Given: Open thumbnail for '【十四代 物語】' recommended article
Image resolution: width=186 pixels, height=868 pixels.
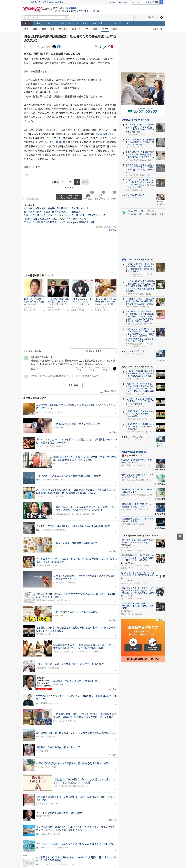Looking at the screenshot, I should pos(58,288).
